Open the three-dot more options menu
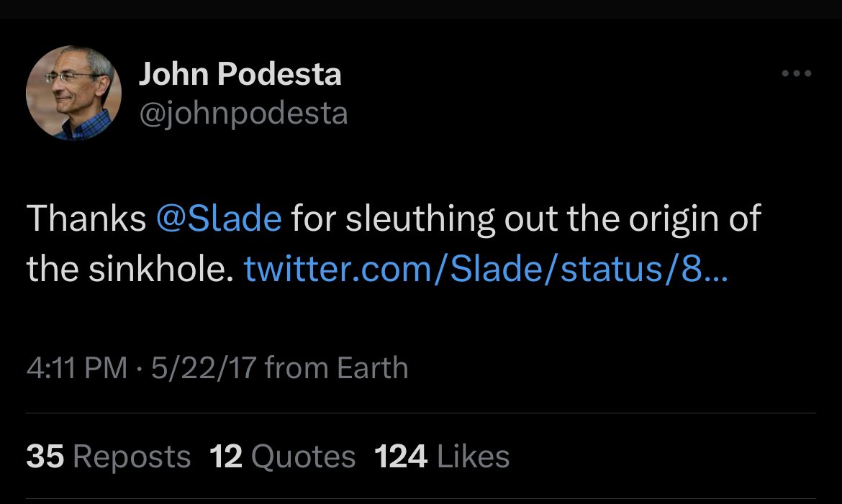Image resolution: width=842 pixels, height=504 pixels. click(x=797, y=73)
